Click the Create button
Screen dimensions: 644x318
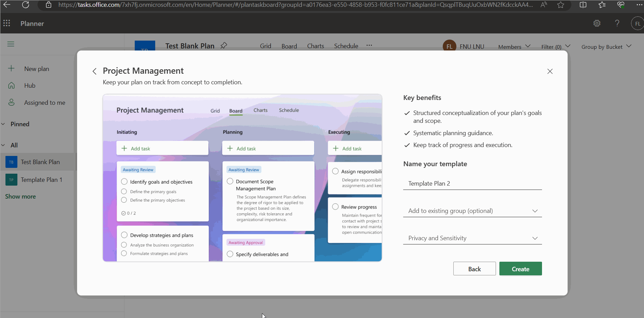pyautogui.click(x=521, y=269)
